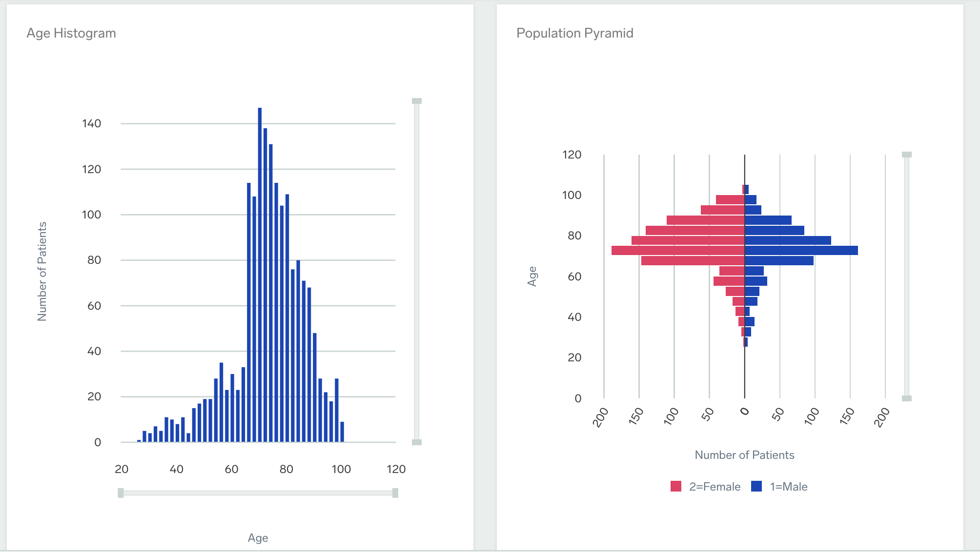Click the 80 tick label on histogram x-axis
980x552 pixels.
click(286, 469)
